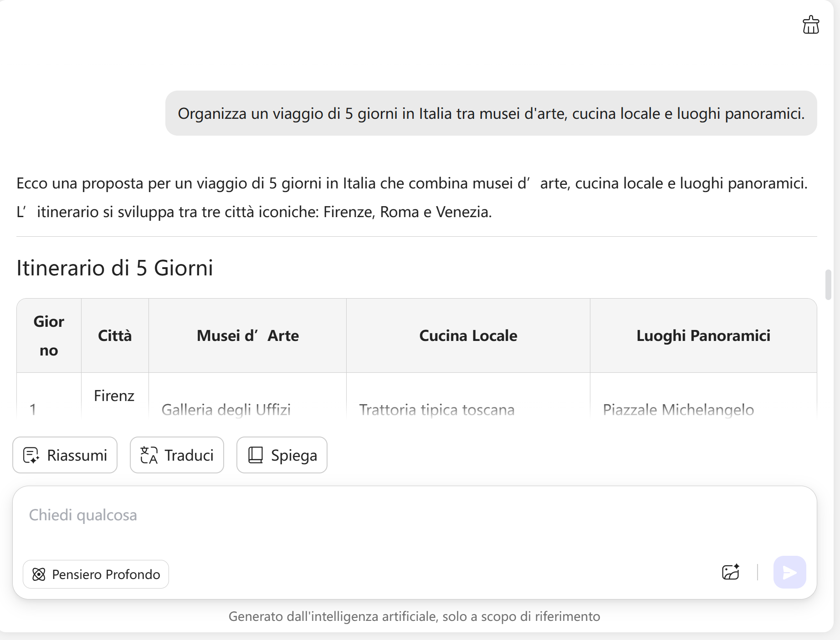Open the image upload icon
Image resolution: width=840 pixels, height=640 pixels.
coord(731,572)
